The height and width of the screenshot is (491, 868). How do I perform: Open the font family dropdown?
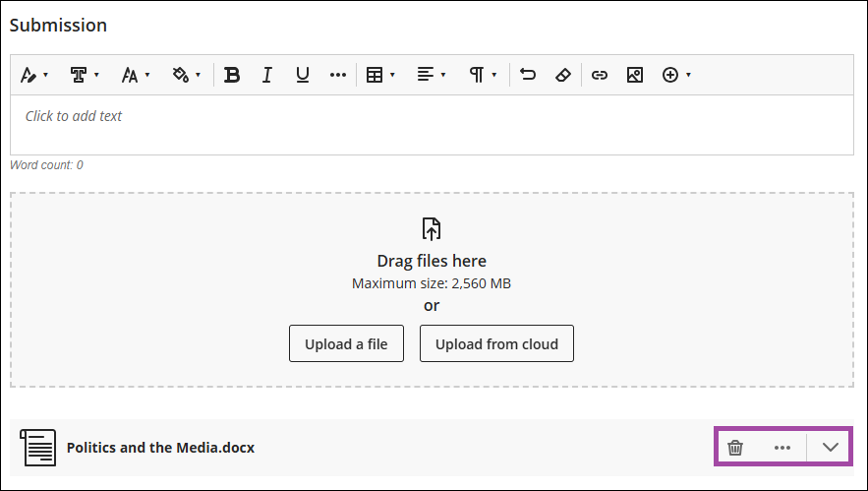[85, 75]
